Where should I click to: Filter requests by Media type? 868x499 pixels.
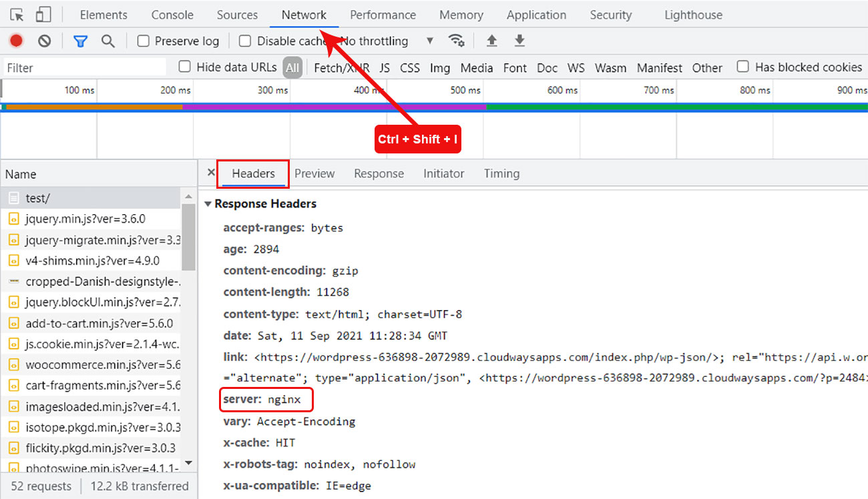coord(477,67)
